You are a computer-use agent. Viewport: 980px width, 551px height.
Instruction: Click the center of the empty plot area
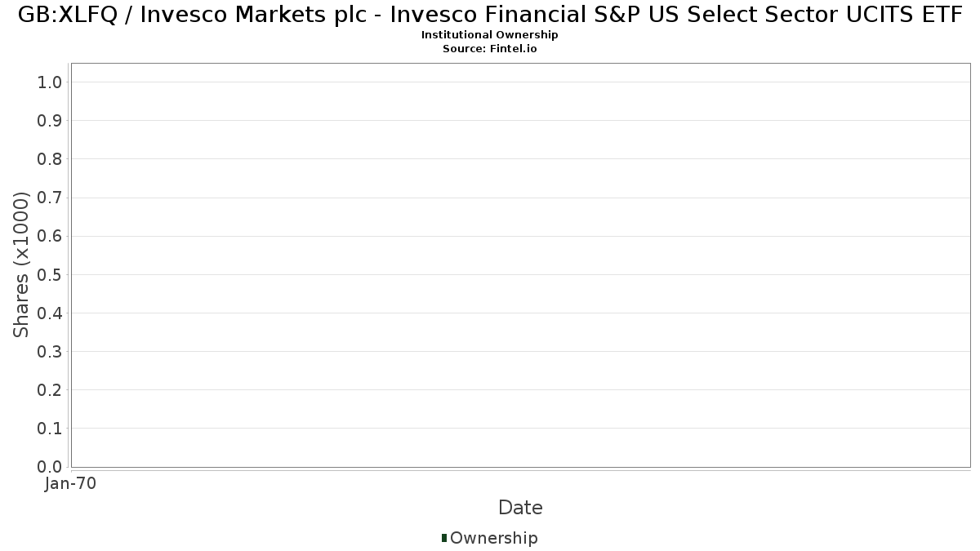click(x=520, y=265)
